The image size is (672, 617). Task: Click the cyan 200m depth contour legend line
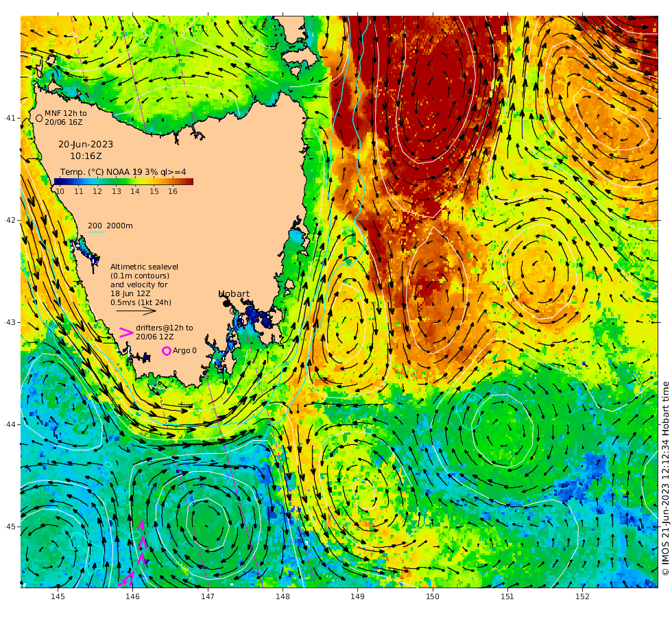click(96, 232)
